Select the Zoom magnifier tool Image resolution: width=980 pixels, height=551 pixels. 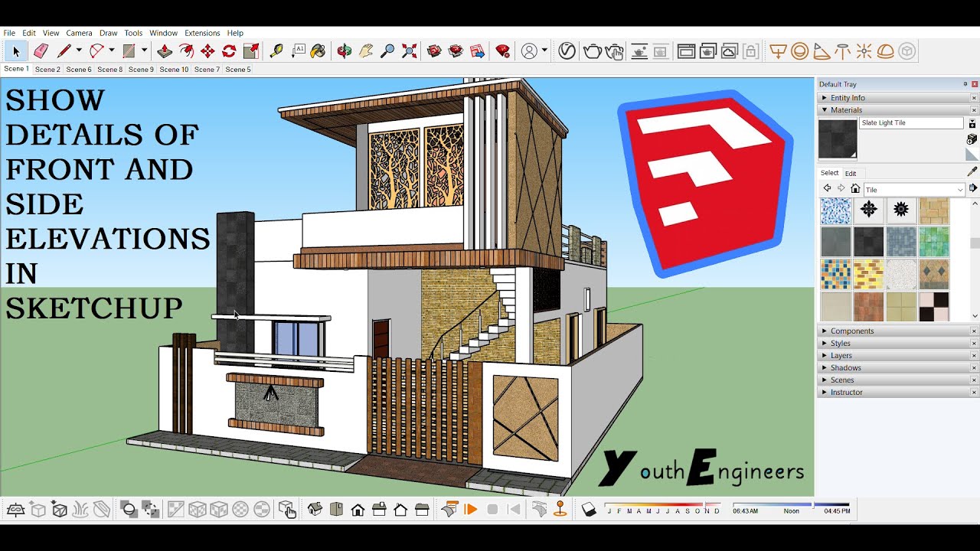point(387,51)
